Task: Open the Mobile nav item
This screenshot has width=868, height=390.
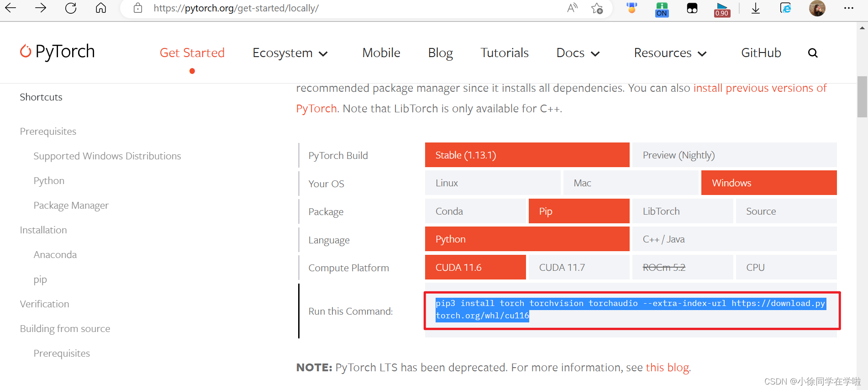Action: [381, 53]
